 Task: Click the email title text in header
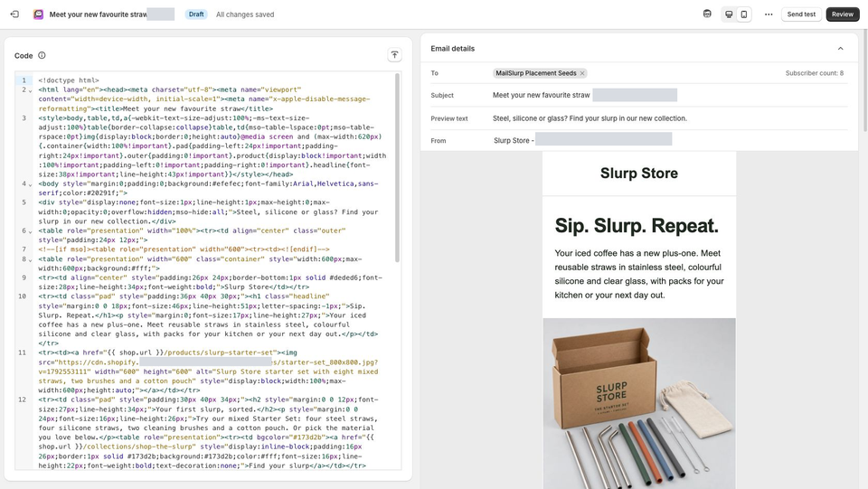(x=98, y=14)
